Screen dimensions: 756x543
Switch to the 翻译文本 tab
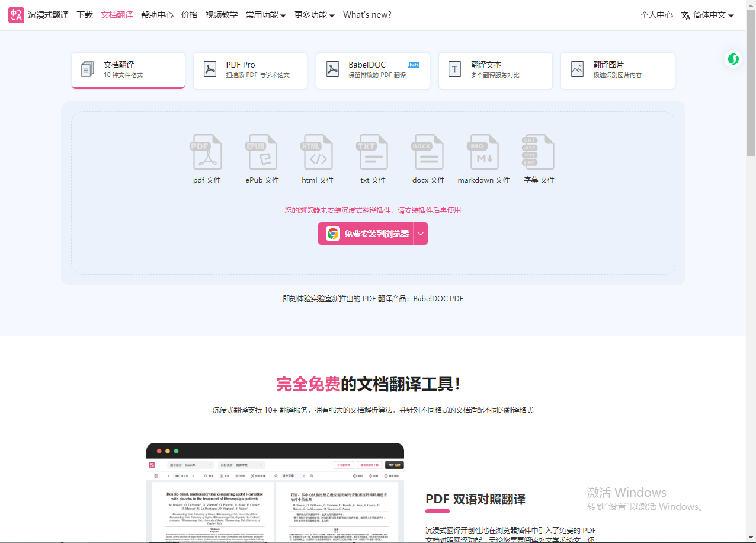tap(495, 71)
